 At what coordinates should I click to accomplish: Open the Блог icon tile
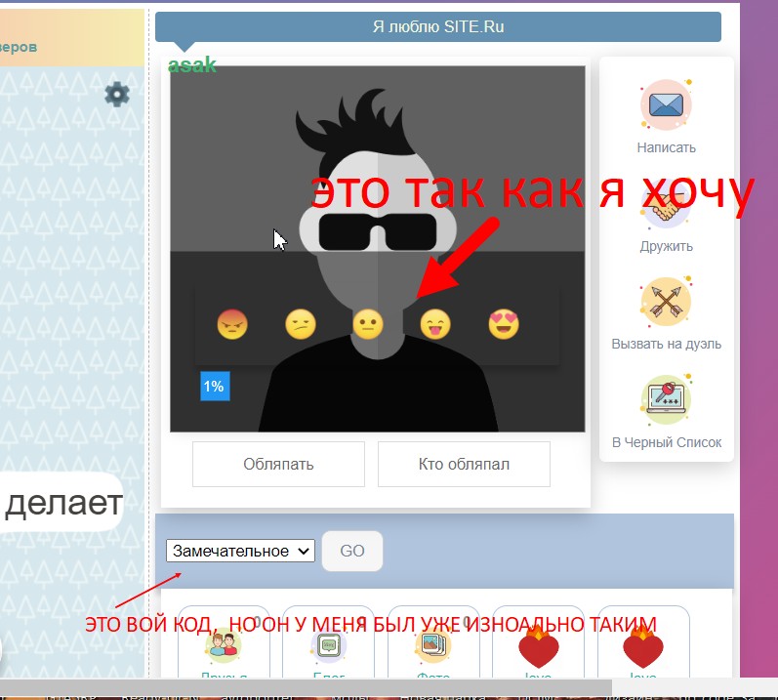pyautogui.click(x=328, y=645)
